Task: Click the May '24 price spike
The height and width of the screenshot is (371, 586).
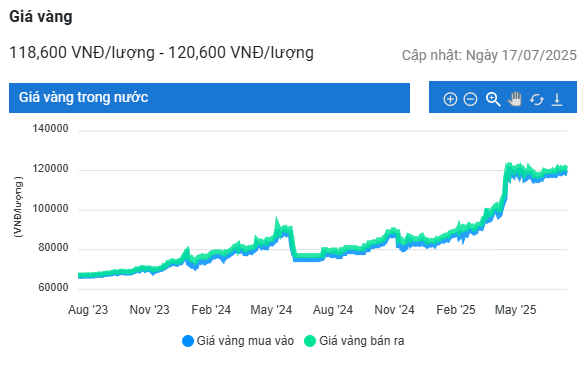Action: [x=277, y=223]
